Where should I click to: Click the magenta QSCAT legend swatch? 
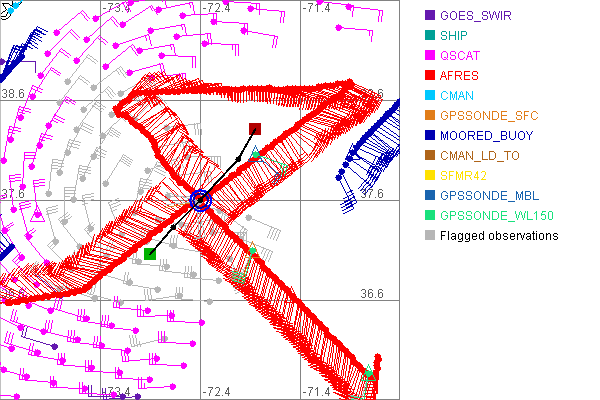coord(429,56)
